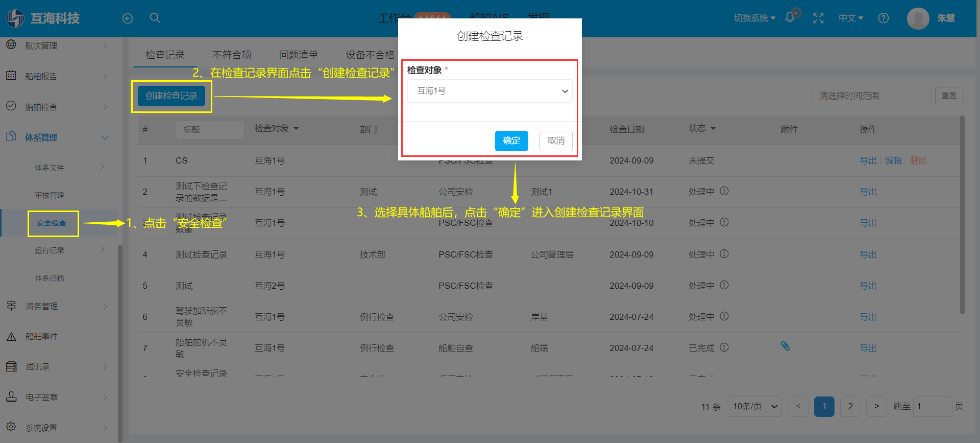Viewport: 980px width, 443px height.
Task: Select current page 1 button
Action: tap(824, 406)
